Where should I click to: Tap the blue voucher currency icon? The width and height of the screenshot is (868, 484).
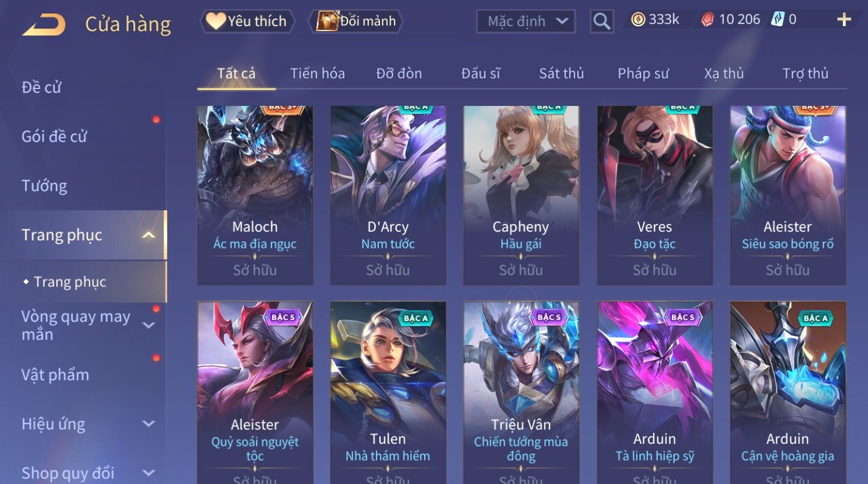pos(778,20)
